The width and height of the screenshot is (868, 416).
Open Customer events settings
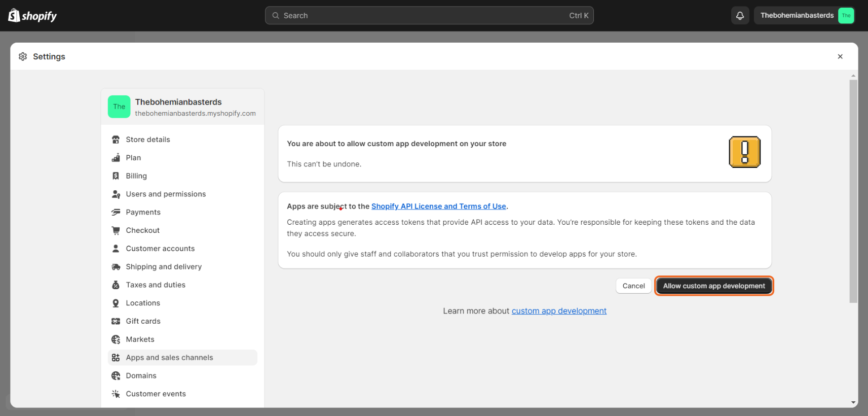(182, 394)
